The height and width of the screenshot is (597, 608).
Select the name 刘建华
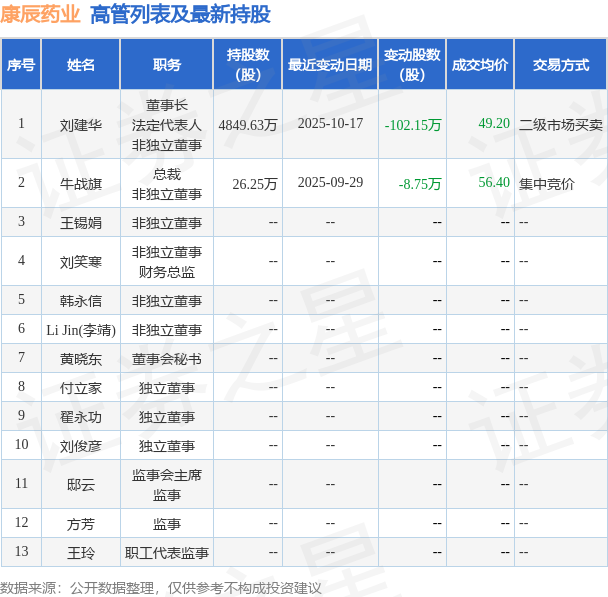point(81,125)
